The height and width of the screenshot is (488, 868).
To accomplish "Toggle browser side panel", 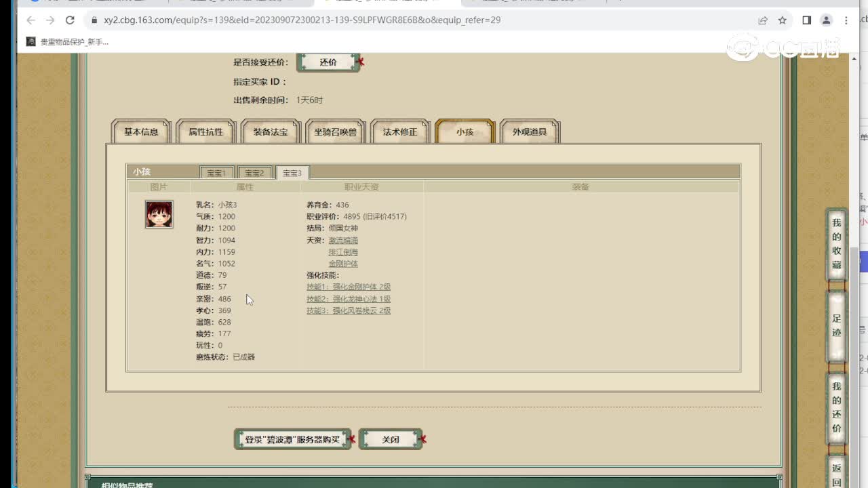I will (x=806, y=20).
